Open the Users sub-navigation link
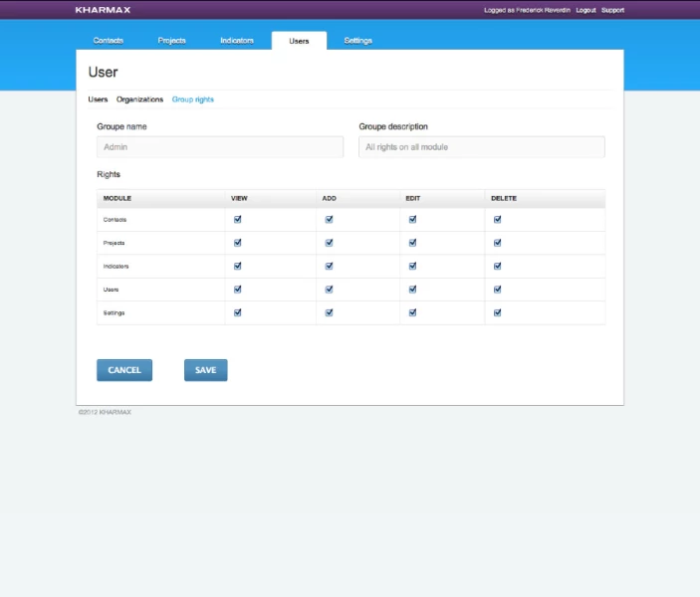Viewport: 700px width, 597px height. [x=98, y=99]
